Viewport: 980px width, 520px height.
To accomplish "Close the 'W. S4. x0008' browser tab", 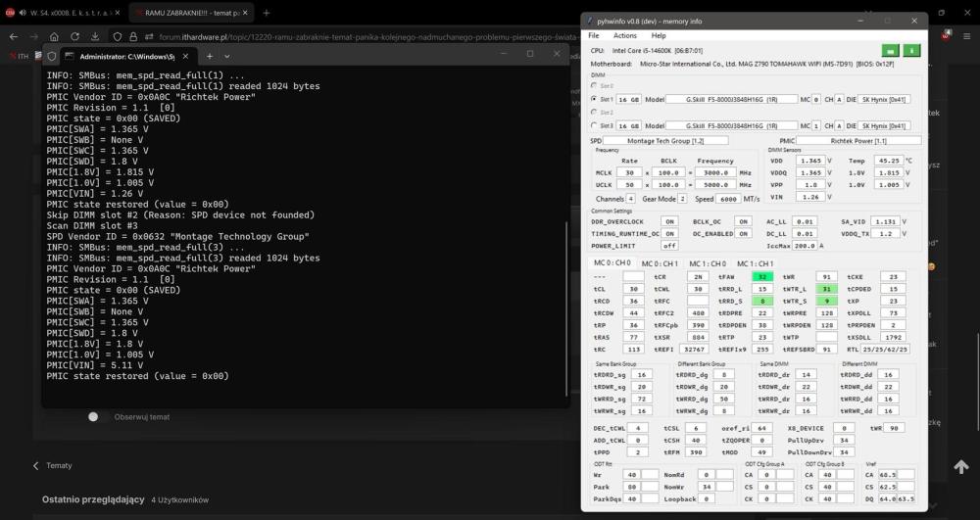I will [x=118, y=13].
